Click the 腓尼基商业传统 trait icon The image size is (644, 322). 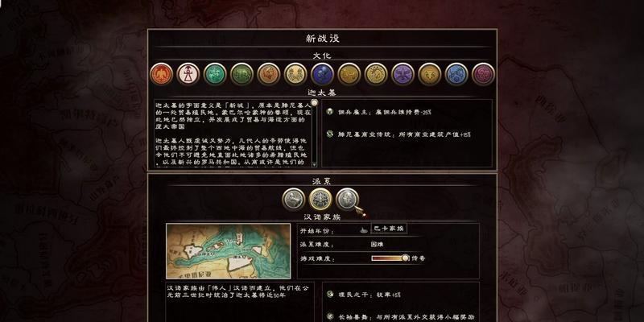click(x=330, y=134)
